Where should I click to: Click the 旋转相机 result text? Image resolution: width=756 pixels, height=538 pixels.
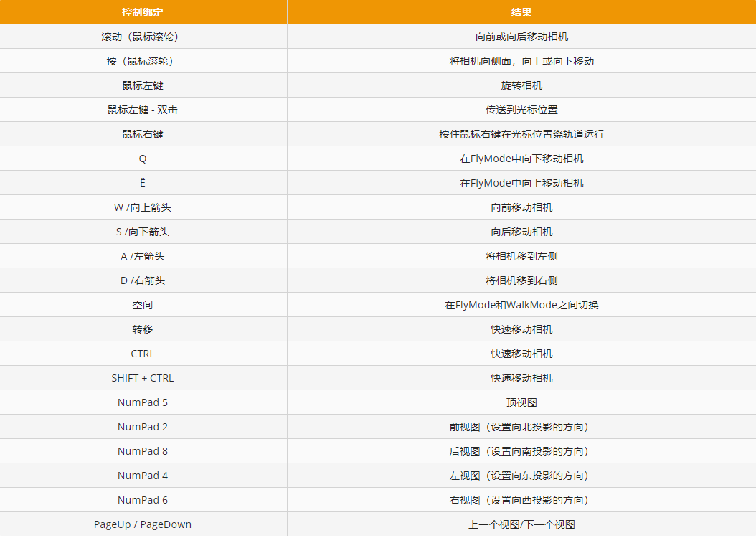521,85
